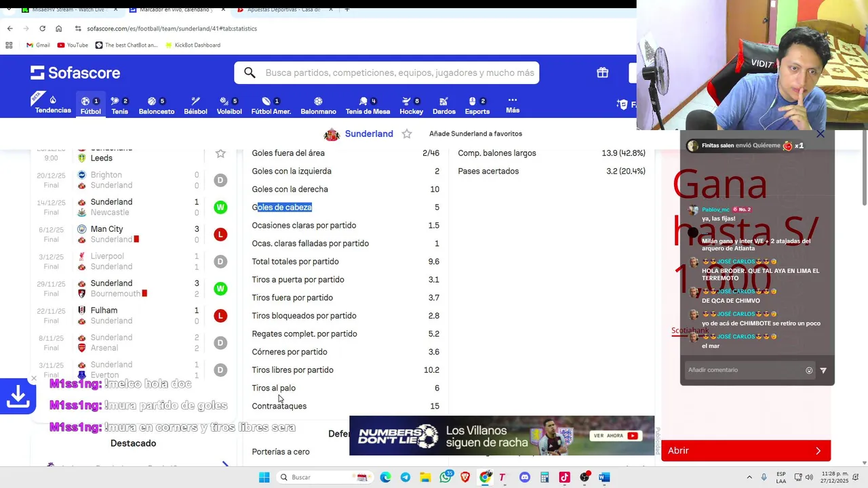Screen dimensions: 868x488
Task: Open Telegram from the taskbar
Action: (x=405, y=477)
